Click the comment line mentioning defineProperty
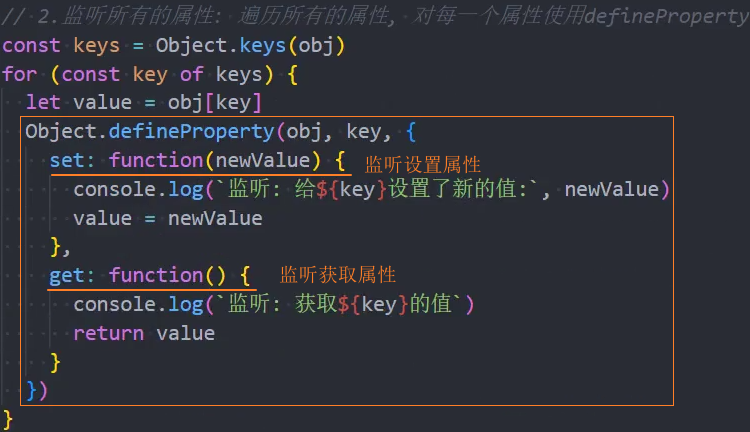The height and width of the screenshot is (432, 750). coord(375,16)
